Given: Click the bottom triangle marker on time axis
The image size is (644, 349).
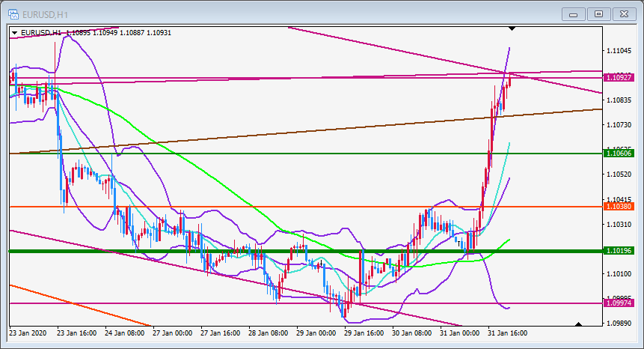Looking at the screenshot, I should [578, 324].
